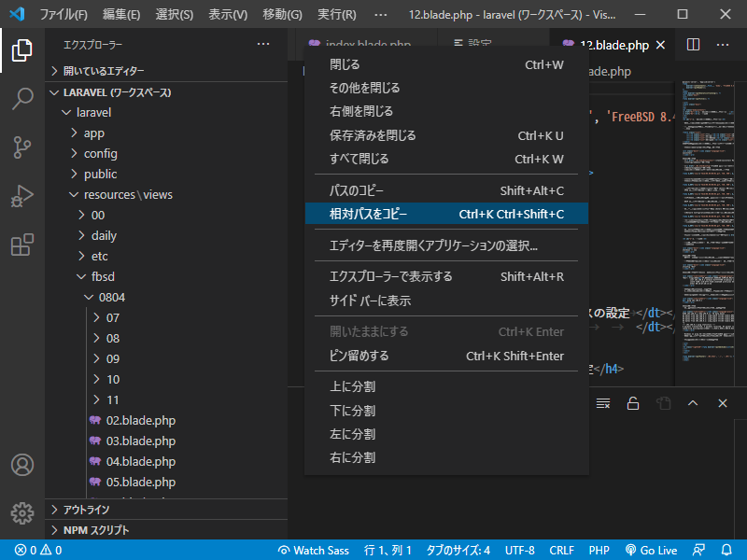This screenshot has width=747, height=560.
Task: Click the split editor icon
Action: tap(693, 45)
